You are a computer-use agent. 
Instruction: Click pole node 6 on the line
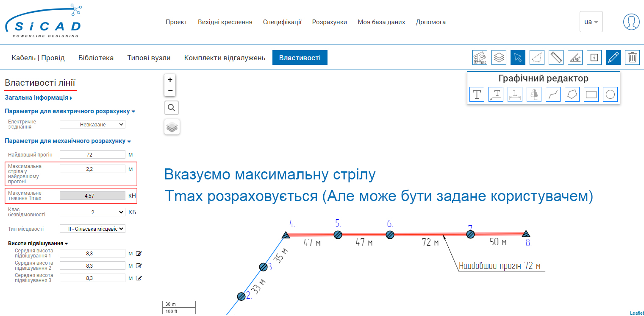pyautogui.click(x=390, y=235)
